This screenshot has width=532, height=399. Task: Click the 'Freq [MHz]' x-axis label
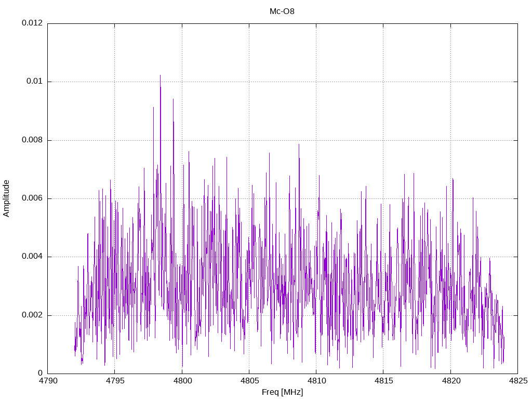click(282, 392)
